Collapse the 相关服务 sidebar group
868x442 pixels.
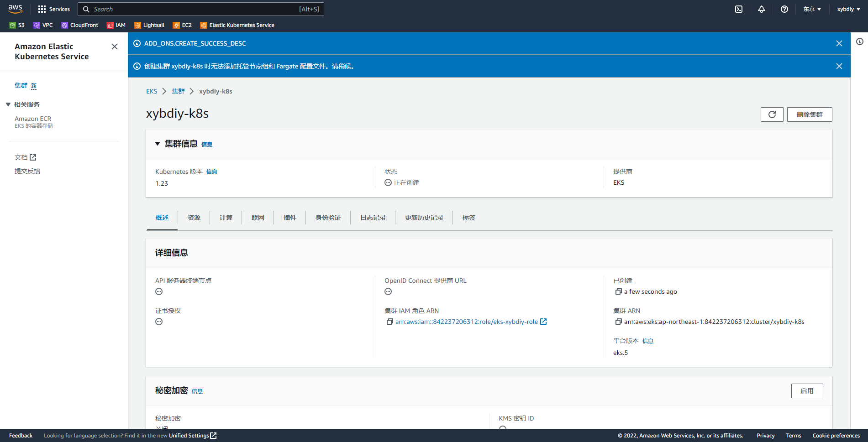click(x=8, y=104)
